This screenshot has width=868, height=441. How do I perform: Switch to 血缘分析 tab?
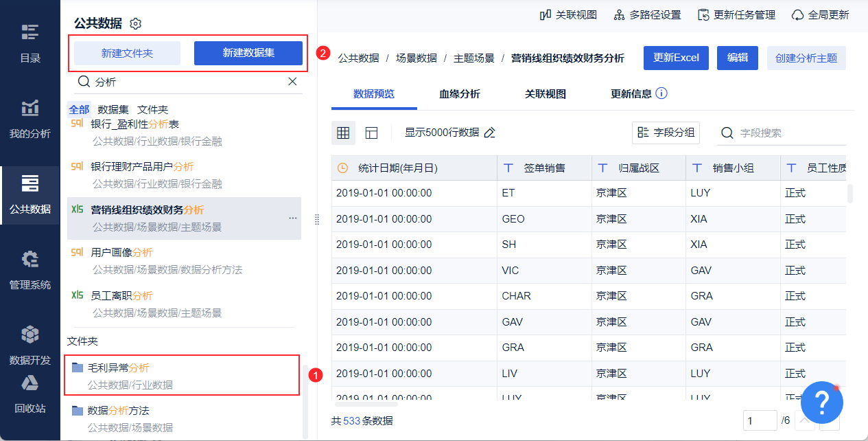460,93
